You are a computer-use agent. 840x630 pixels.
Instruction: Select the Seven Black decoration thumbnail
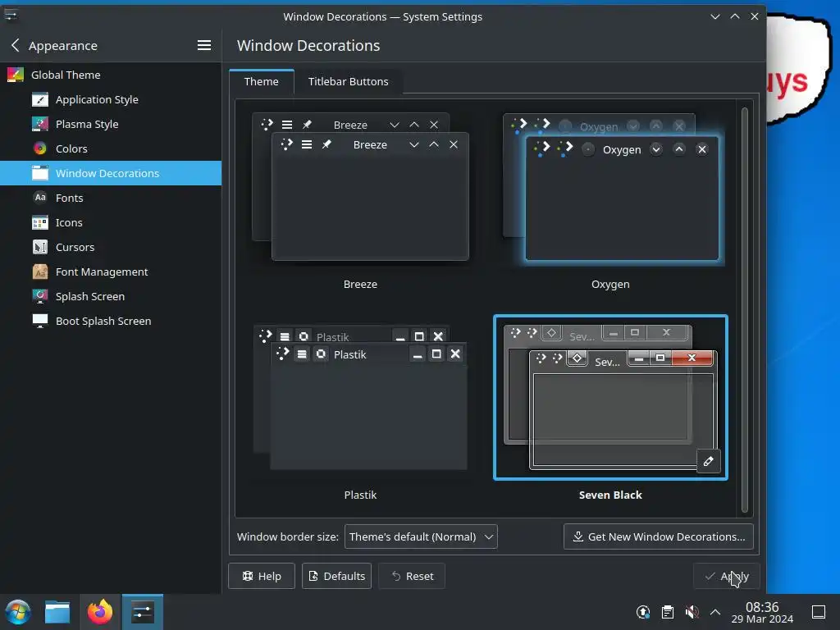pyautogui.click(x=610, y=397)
